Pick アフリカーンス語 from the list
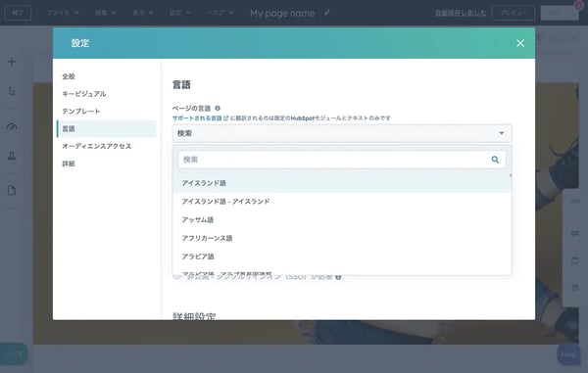The image size is (588, 373). (x=342, y=238)
